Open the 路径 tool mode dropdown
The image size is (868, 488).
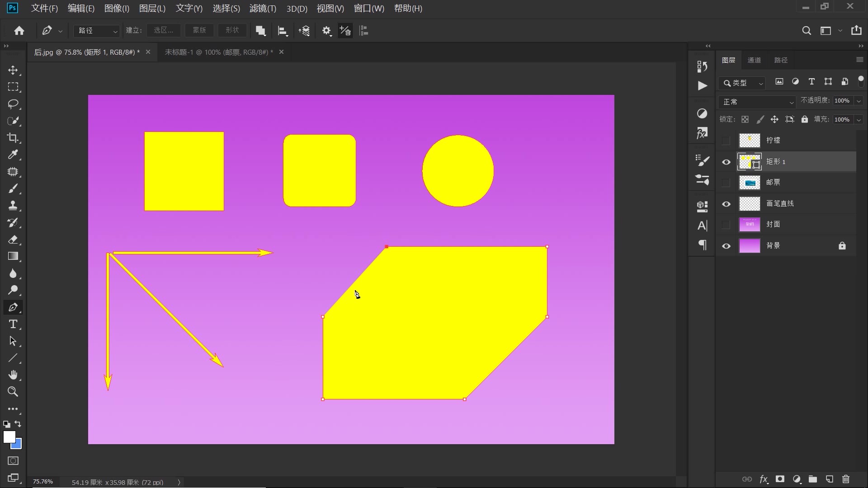point(97,31)
